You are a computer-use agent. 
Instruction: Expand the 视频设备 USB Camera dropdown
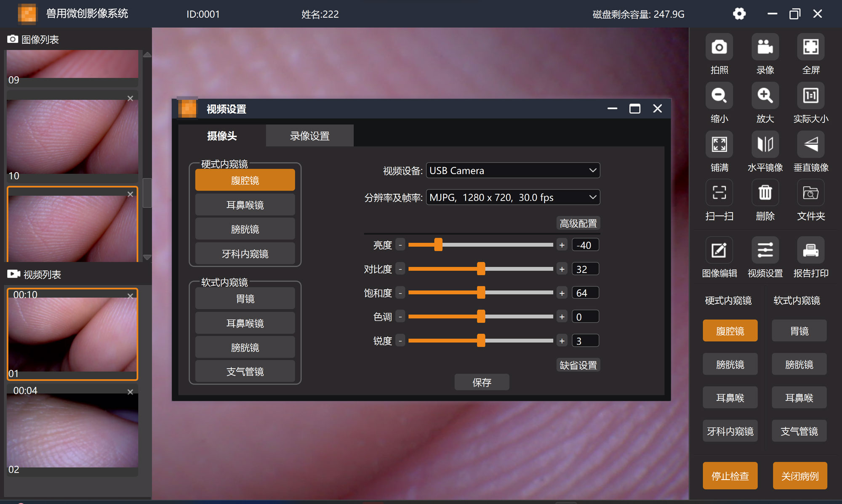click(x=513, y=170)
